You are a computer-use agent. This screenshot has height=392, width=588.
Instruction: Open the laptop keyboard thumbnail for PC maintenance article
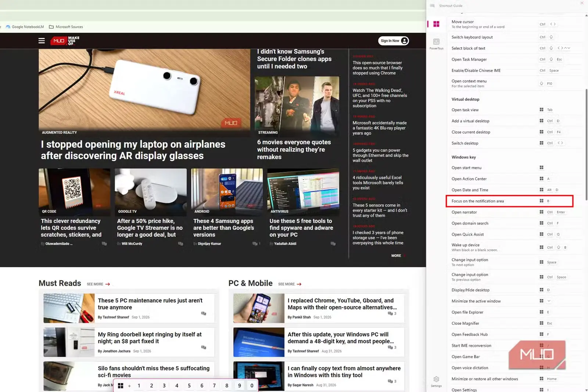tap(69, 308)
